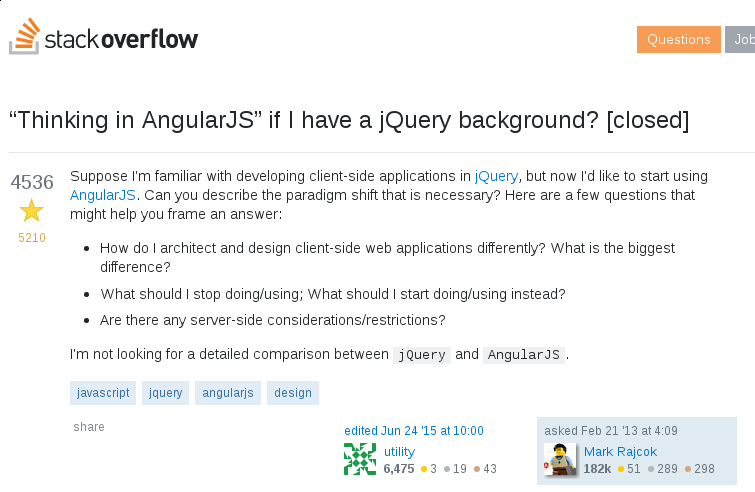Select the angularjs tag
This screenshot has width=755, height=492.
(x=228, y=393)
